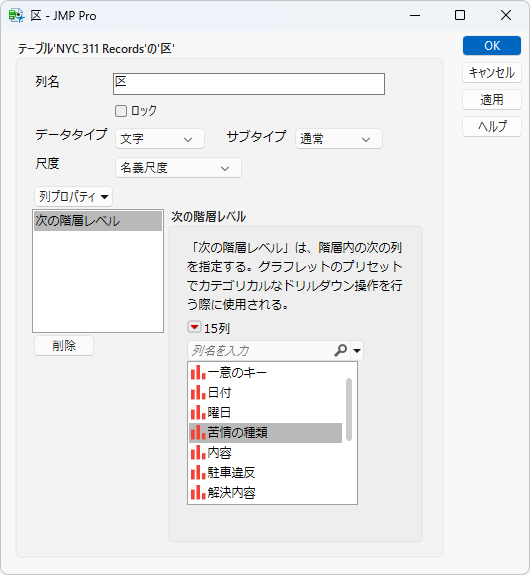Focus the 列名 text field

pos(249,84)
